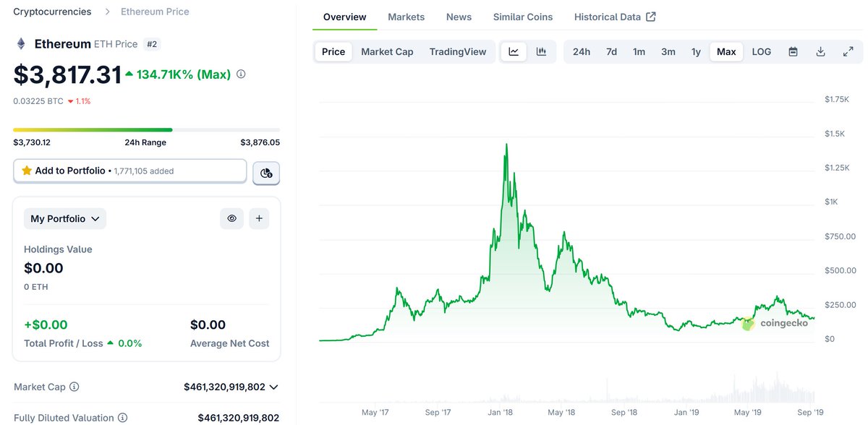The image size is (868, 425).
Task: Switch to candlestick chart icon
Action: [541, 51]
